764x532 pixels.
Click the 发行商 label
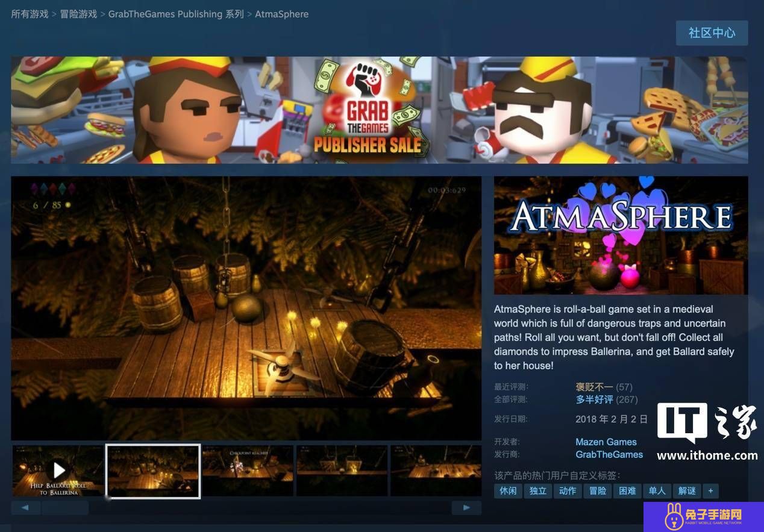tap(507, 454)
